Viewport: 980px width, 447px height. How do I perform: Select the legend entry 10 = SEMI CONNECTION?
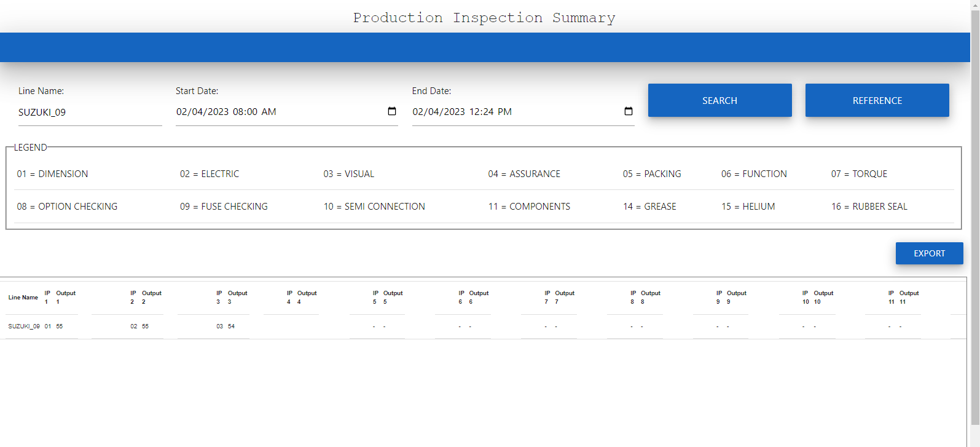374,207
